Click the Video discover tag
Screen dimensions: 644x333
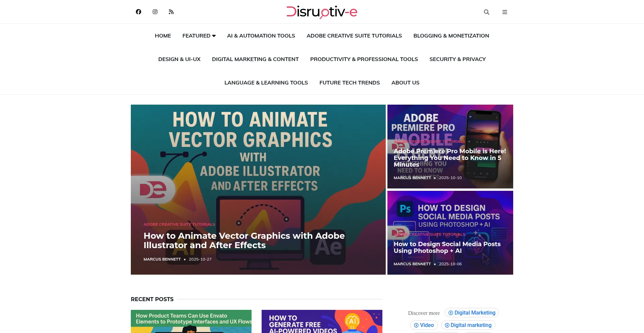pyautogui.click(x=424, y=325)
